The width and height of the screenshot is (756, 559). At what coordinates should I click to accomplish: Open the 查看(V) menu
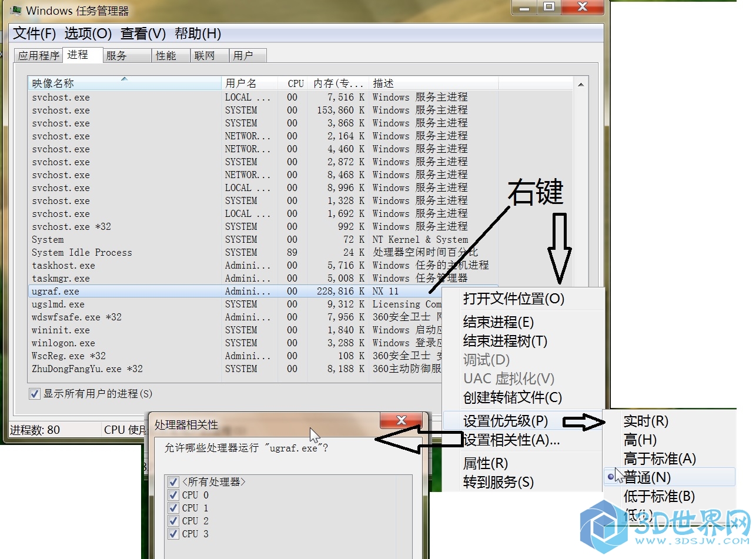[x=143, y=34]
